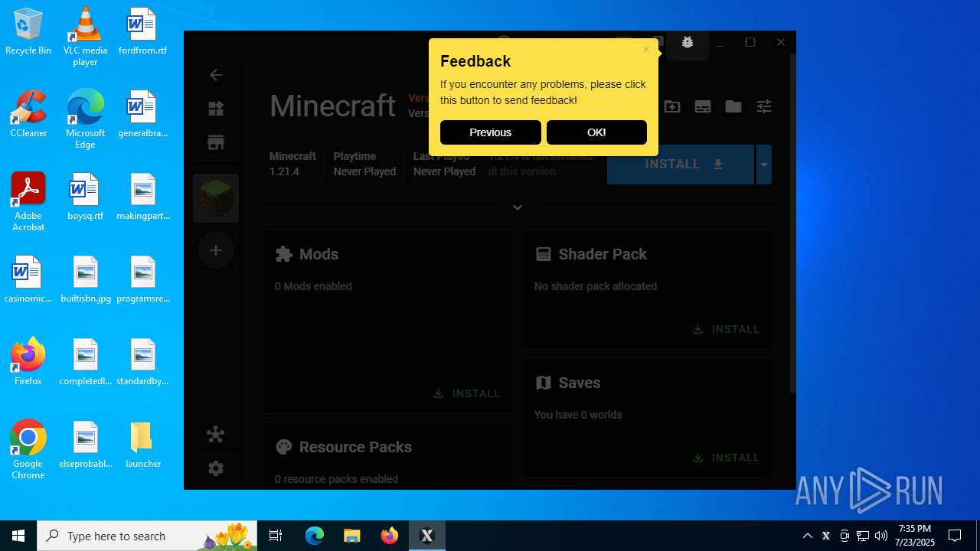Click the Saves map icon
Image resolution: width=980 pixels, height=551 pixels.
point(543,383)
